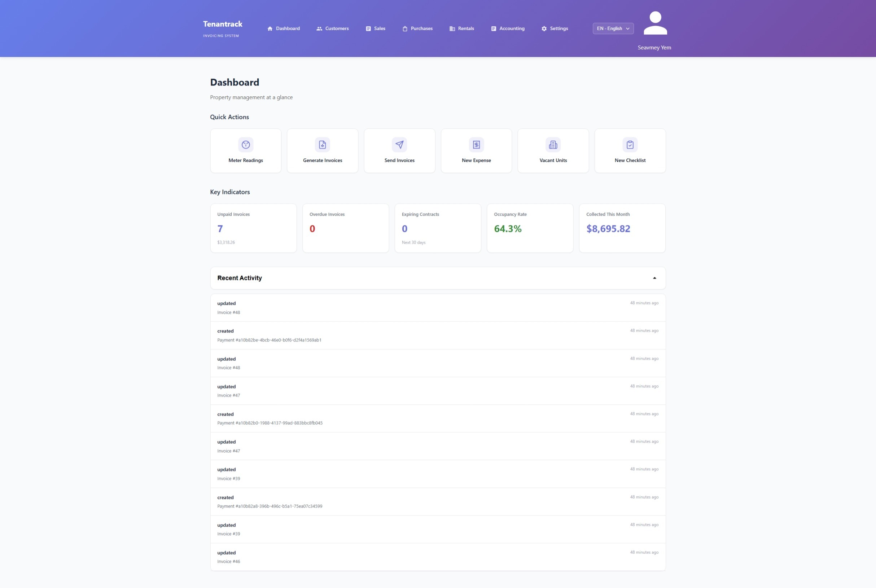Open the Rentals navigation menu
The height and width of the screenshot is (588, 876).
coord(461,28)
